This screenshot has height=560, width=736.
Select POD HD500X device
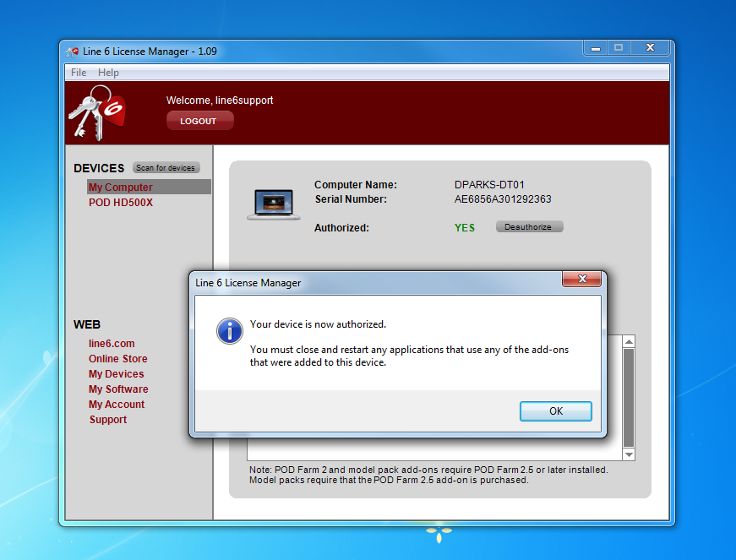pyautogui.click(x=121, y=203)
